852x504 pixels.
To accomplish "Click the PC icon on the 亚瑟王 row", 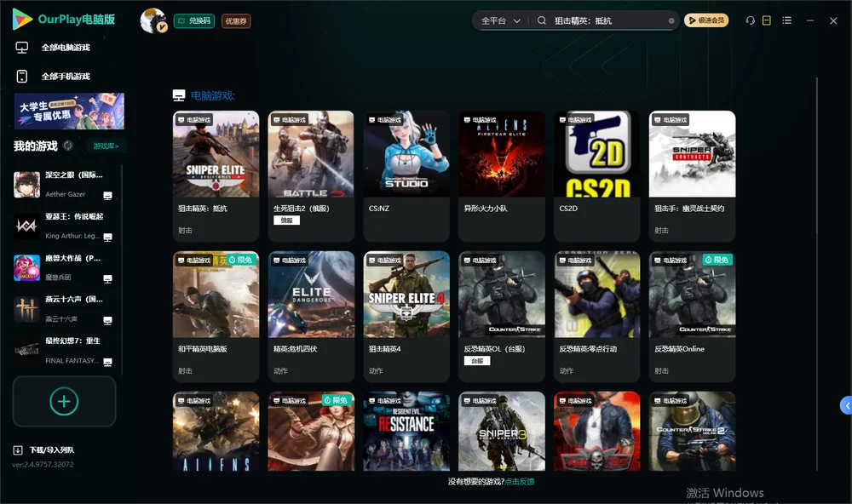I will [x=107, y=238].
